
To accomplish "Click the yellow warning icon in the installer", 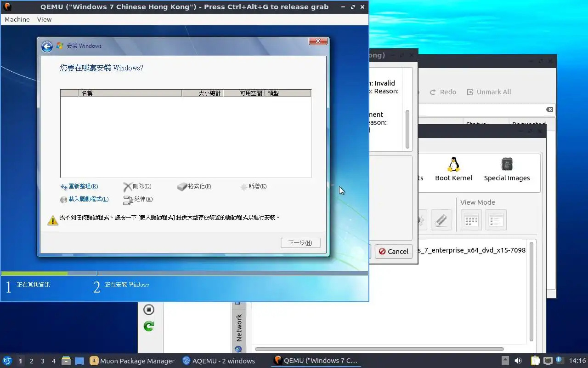I will click(53, 220).
